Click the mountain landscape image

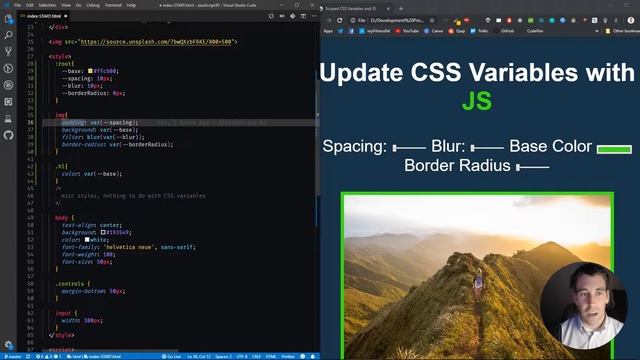(x=477, y=276)
